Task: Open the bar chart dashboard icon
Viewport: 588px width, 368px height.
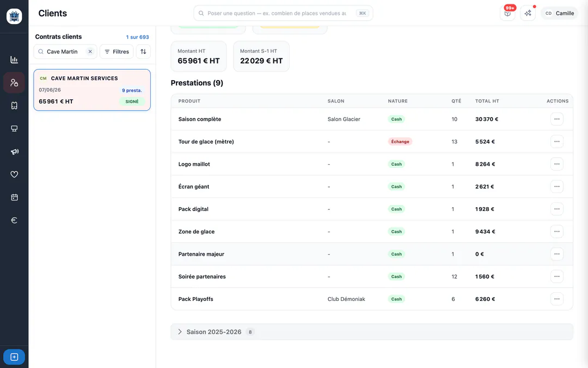Action: (14, 60)
